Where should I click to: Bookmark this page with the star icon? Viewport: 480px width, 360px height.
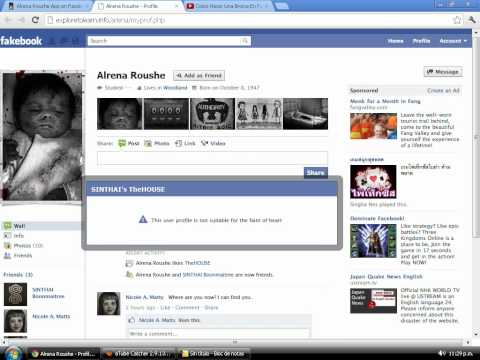[457, 20]
